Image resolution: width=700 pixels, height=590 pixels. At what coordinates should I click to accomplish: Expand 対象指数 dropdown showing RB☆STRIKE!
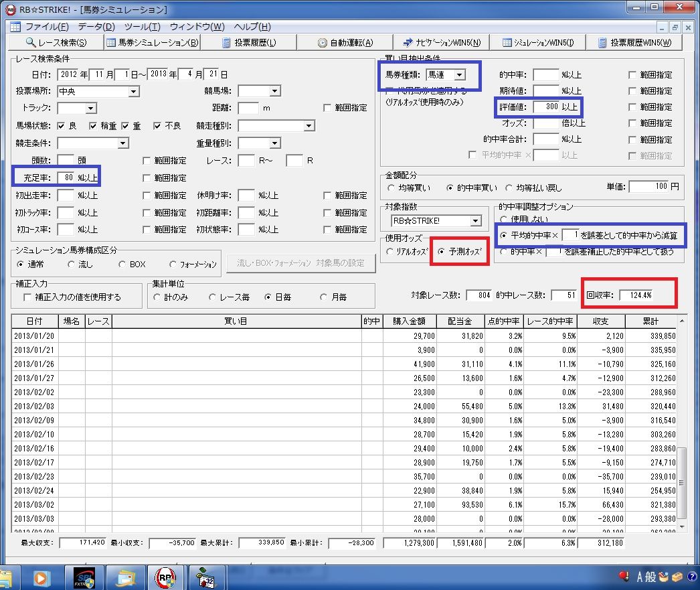click(475, 220)
